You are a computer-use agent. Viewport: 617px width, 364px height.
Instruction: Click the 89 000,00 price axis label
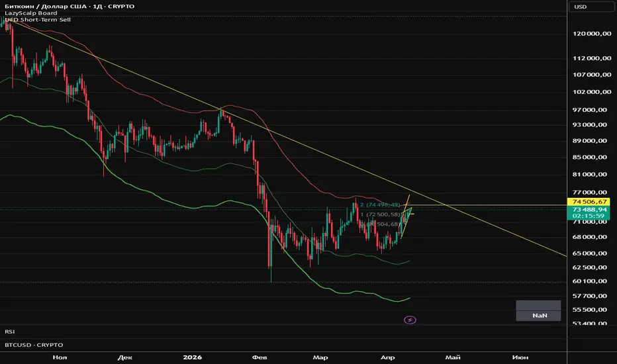[590, 141]
